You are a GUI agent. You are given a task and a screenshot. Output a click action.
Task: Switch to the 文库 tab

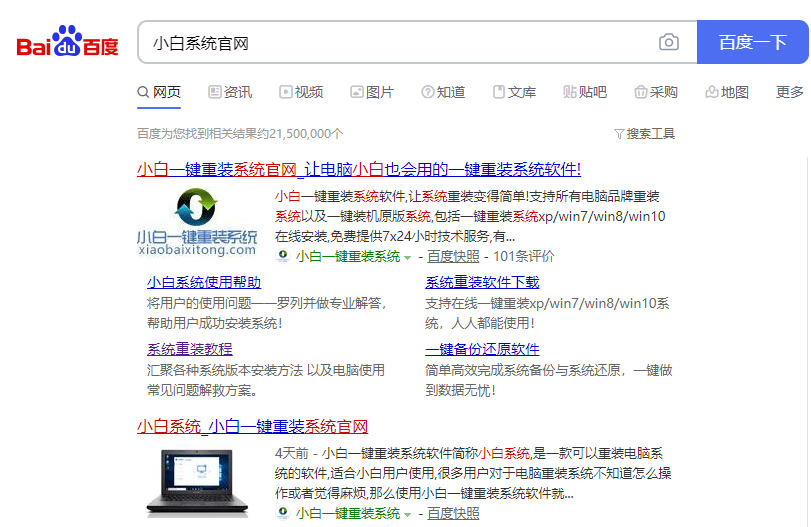coord(514,93)
